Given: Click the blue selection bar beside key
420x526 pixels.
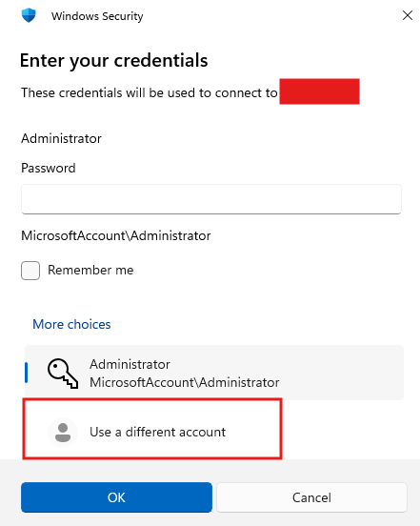Looking at the screenshot, I should (26, 373).
